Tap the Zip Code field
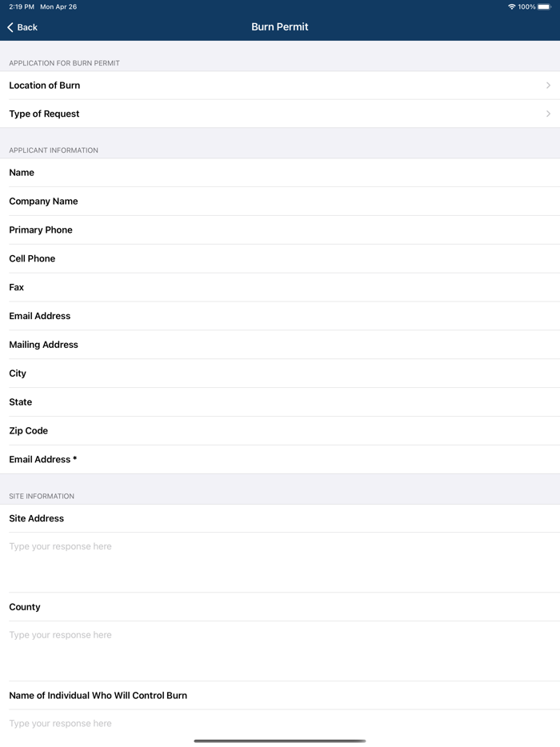560x747 pixels. coord(280,430)
